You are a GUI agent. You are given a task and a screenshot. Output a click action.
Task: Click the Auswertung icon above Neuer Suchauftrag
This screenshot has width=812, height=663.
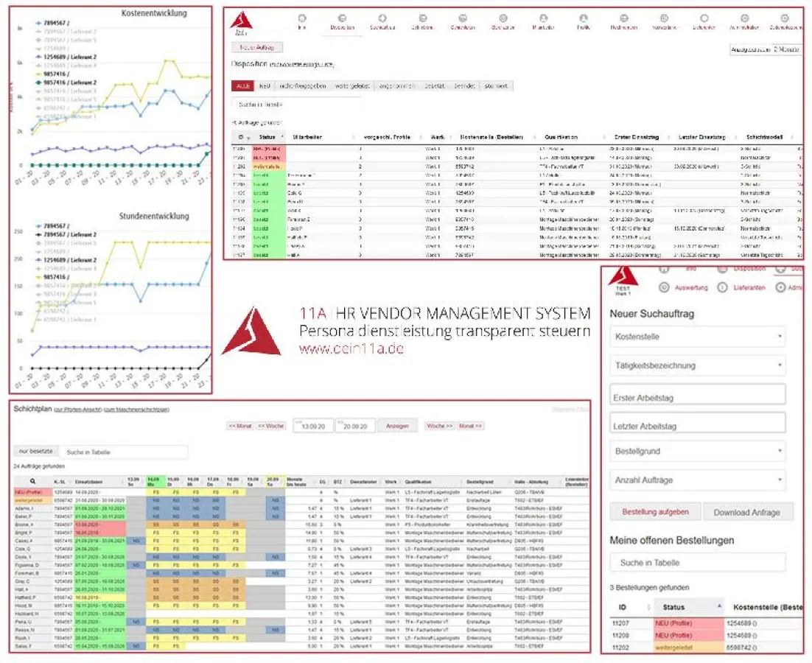coord(664,287)
